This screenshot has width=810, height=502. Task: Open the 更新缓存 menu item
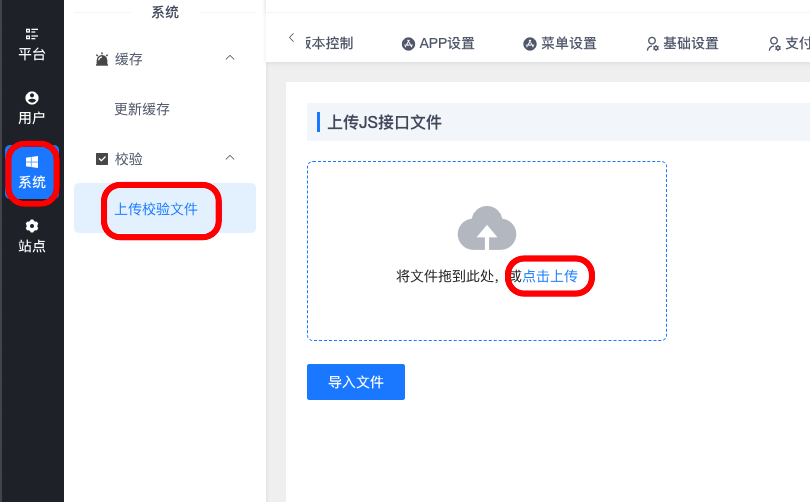point(142,109)
